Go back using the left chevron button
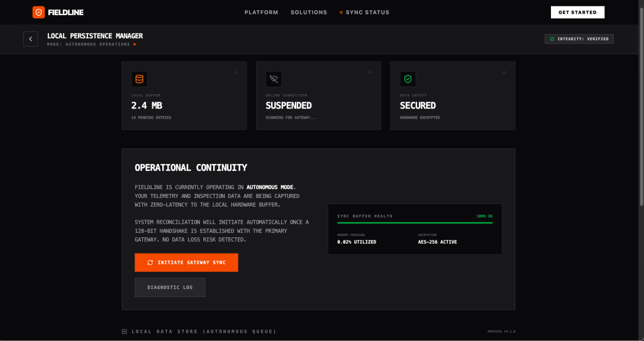Image resolution: width=644 pixels, height=341 pixels. (31, 39)
